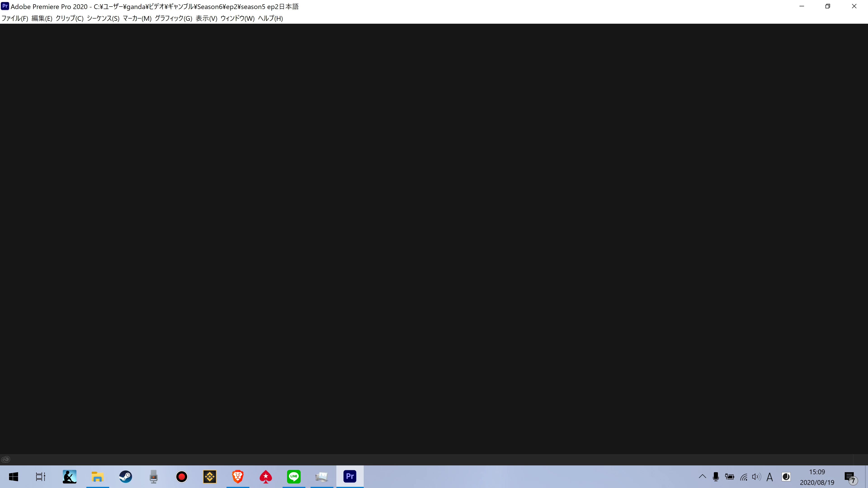This screenshot has width=868, height=488.
Task: Open the notification center with 7 badge
Action: [x=850, y=477]
